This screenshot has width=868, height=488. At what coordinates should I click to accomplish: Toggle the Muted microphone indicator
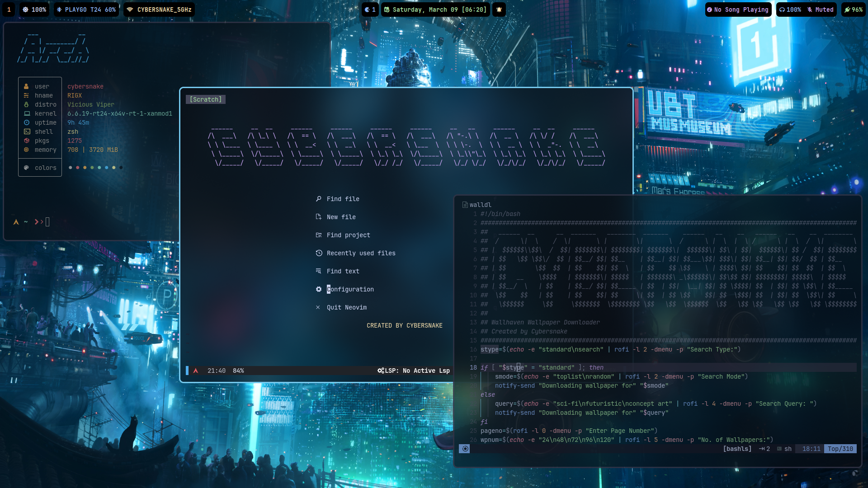point(821,9)
